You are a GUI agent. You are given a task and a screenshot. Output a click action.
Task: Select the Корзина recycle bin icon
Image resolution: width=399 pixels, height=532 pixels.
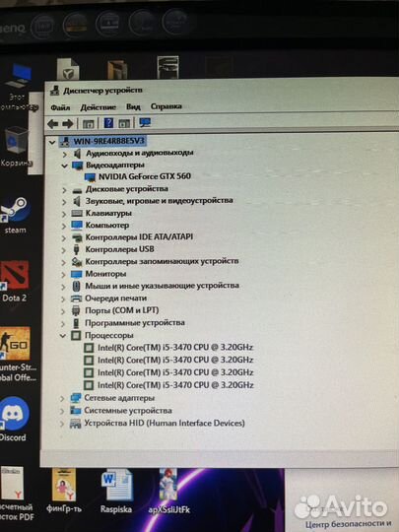[16, 147]
